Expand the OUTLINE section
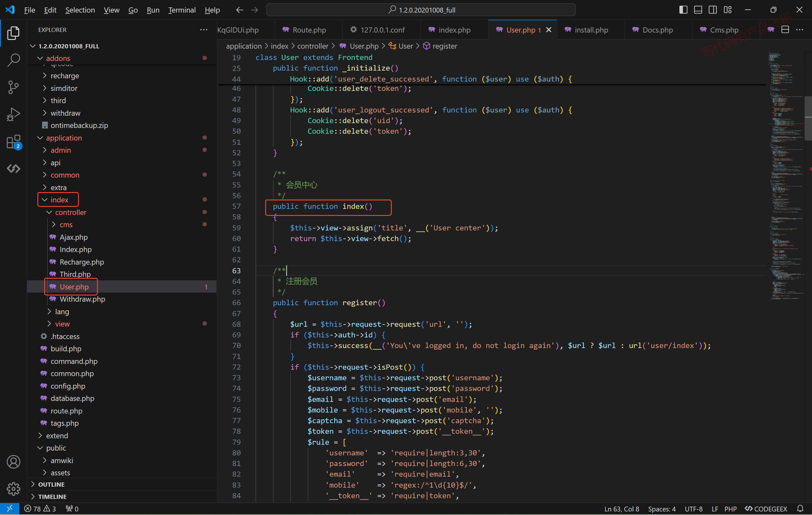812x515 pixels. [121, 484]
